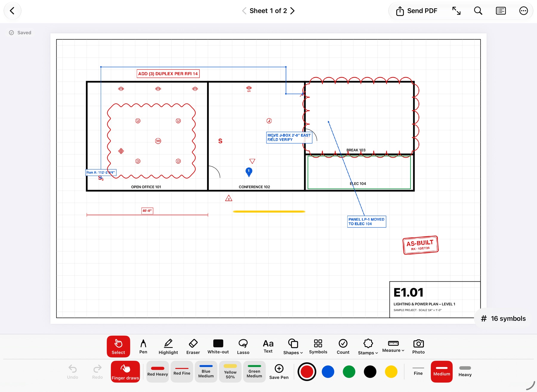Expand the Shapes dropdown
The width and height of the screenshot is (537, 392).
click(x=293, y=346)
